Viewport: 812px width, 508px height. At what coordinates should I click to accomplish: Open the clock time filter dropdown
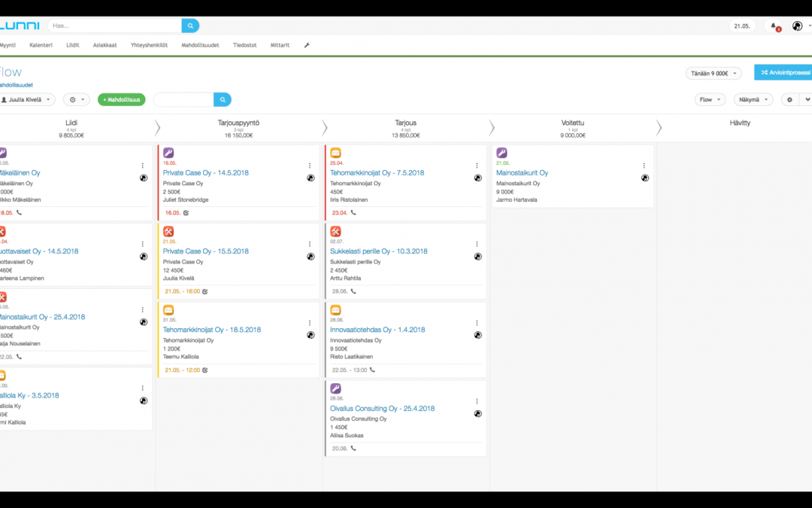click(x=76, y=99)
